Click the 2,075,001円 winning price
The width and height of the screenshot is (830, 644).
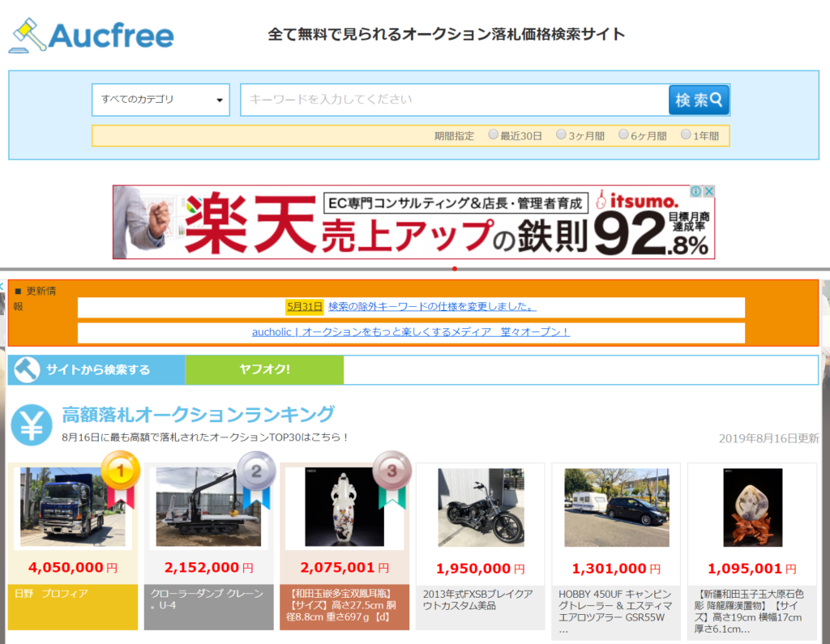[344, 568]
